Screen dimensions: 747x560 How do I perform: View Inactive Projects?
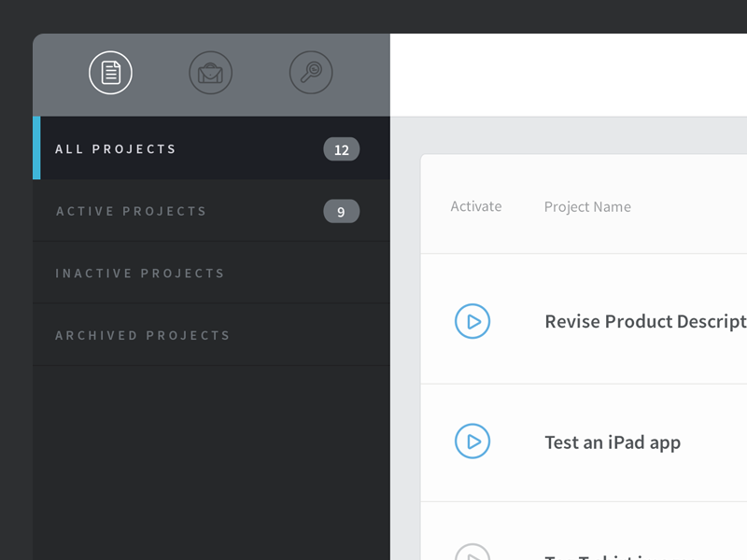coord(139,273)
